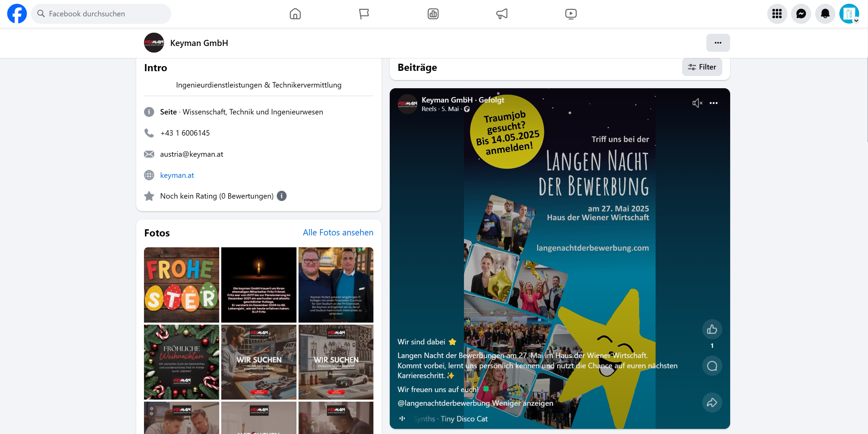
Task: Open the reel's three-dot options
Action: point(713,103)
